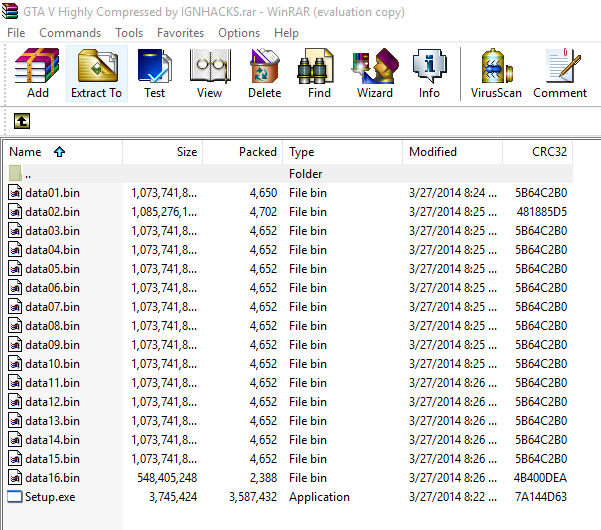
Task: Click the packed size 2,388
Action: pos(263,477)
